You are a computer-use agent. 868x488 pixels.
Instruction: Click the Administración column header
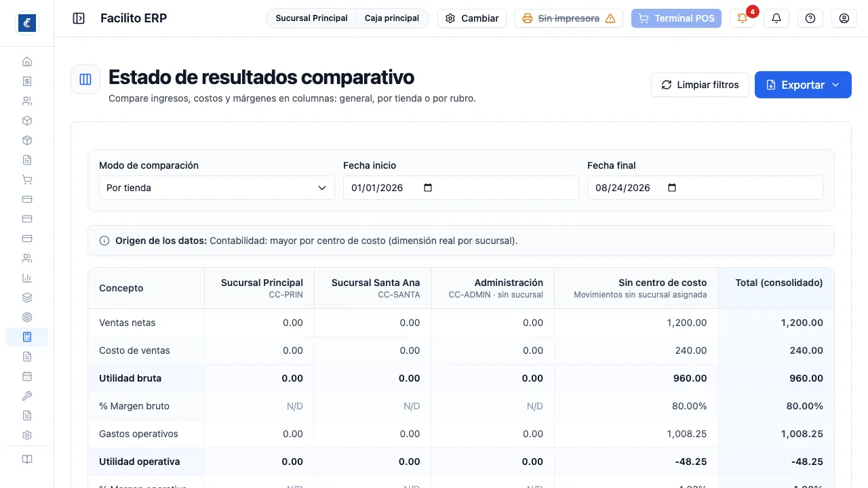pos(493,288)
